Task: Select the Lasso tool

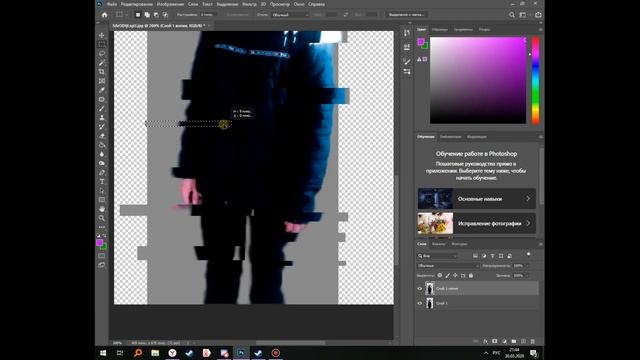Action: tap(102, 53)
